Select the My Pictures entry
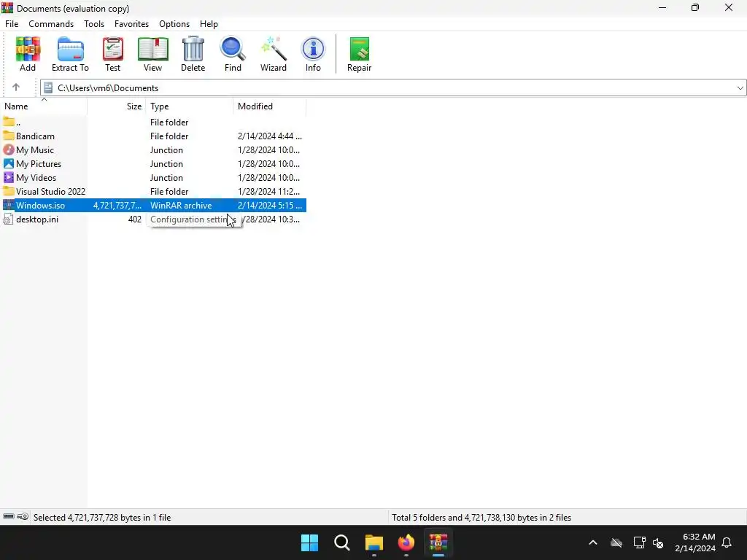 click(x=39, y=164)
